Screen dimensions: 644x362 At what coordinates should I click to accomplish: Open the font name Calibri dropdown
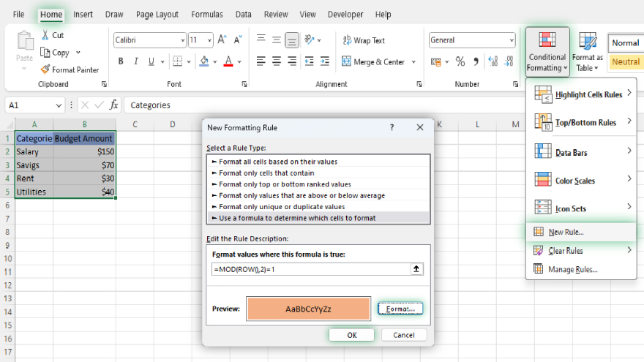click(x=182, y=40)
